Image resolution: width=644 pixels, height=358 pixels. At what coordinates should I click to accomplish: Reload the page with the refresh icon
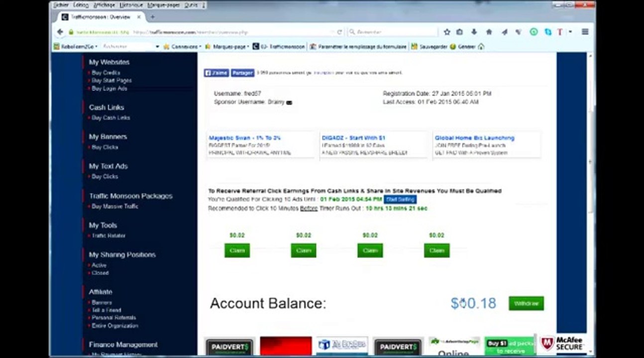[x=340, y=32]
